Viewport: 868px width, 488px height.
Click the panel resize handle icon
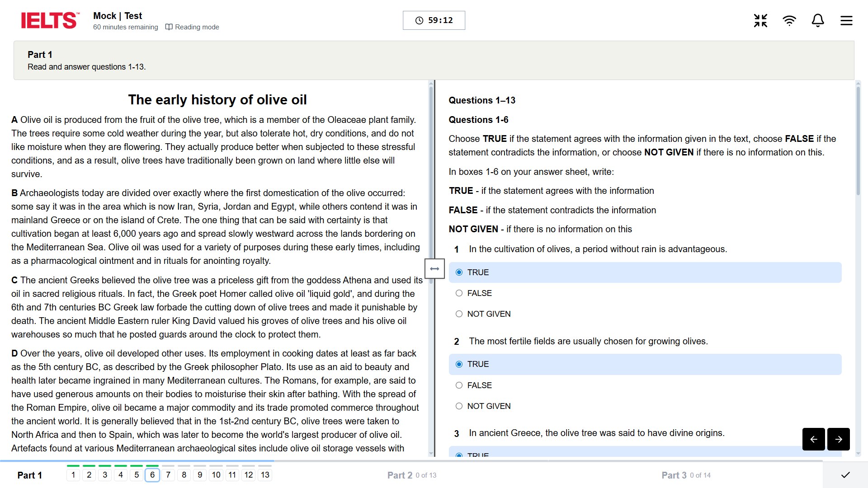coord(434,269)
